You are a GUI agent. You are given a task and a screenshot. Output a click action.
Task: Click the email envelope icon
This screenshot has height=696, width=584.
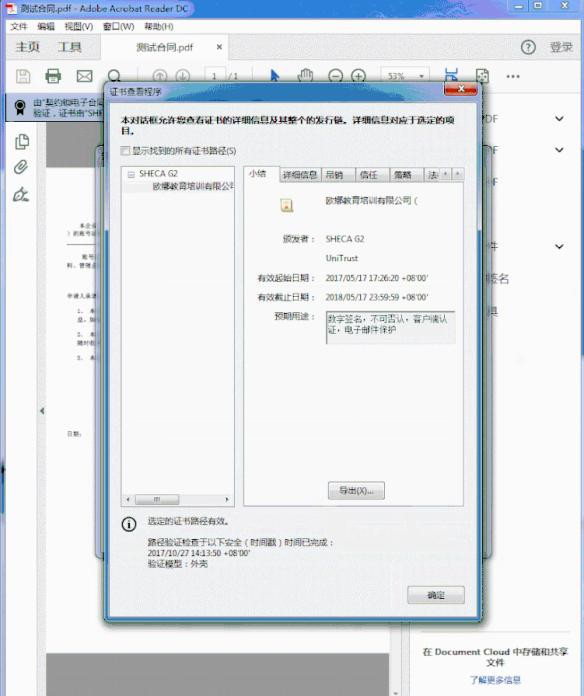click(x=84, y=76)
